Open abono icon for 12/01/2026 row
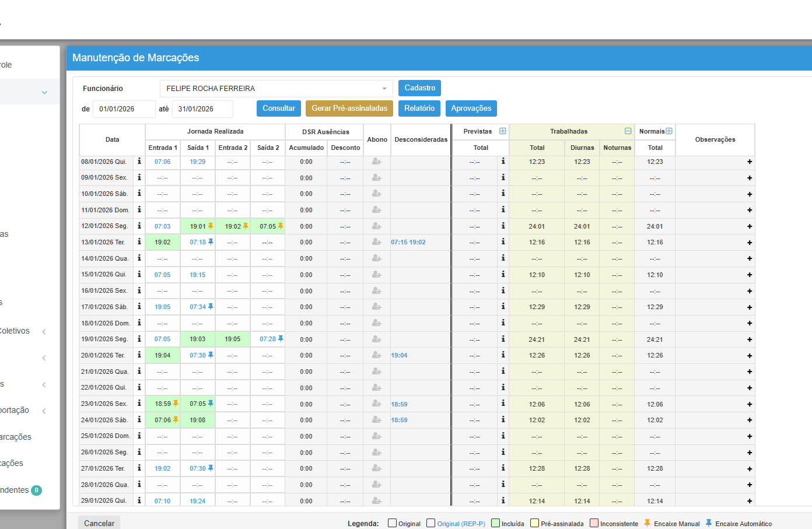Image resolution: width=812 pixels, height=529 pixels. pyautogui.click(x=377, y=226)
